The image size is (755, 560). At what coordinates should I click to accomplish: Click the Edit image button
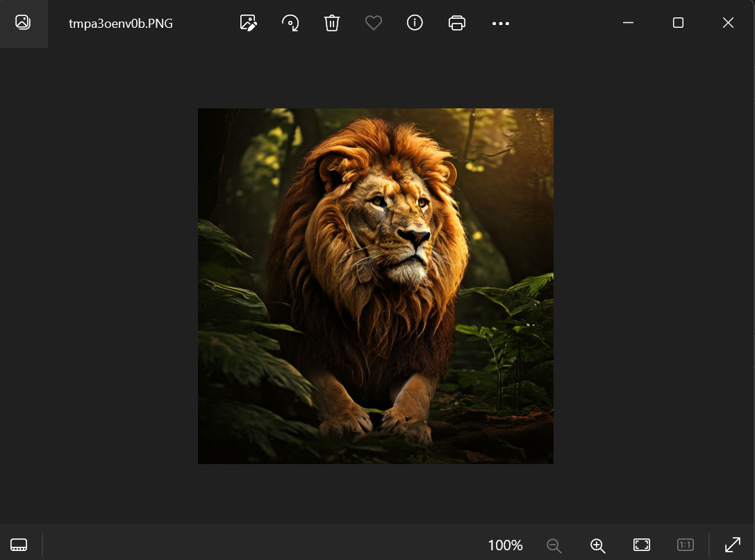(248, 23)
